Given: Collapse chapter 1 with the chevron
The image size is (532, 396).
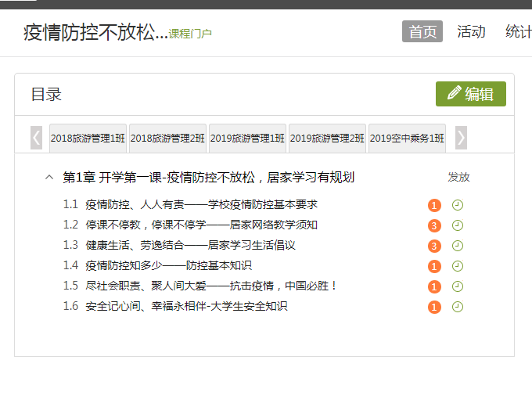Looking at the screenshot, I should point(49,178).
